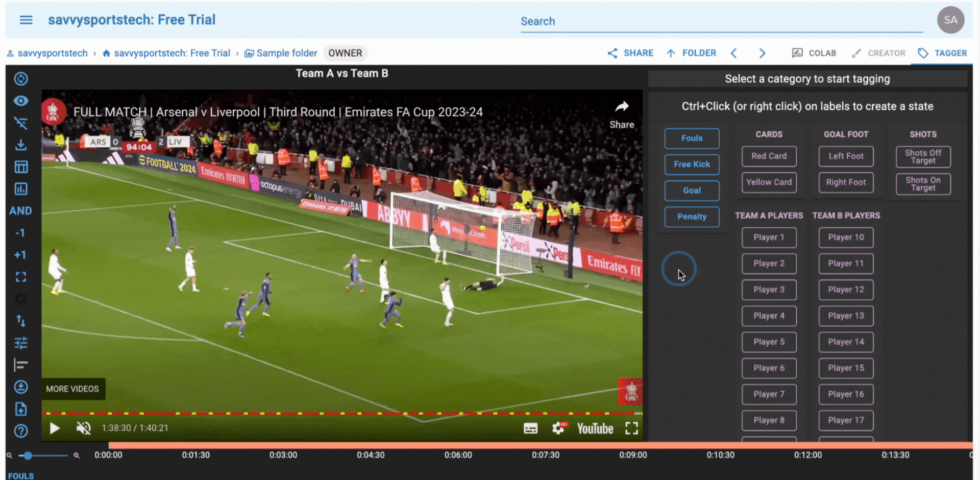Click the red video progress bar
Image resolution: width=980 pixels, height=480 pixels.
(342, 413)
